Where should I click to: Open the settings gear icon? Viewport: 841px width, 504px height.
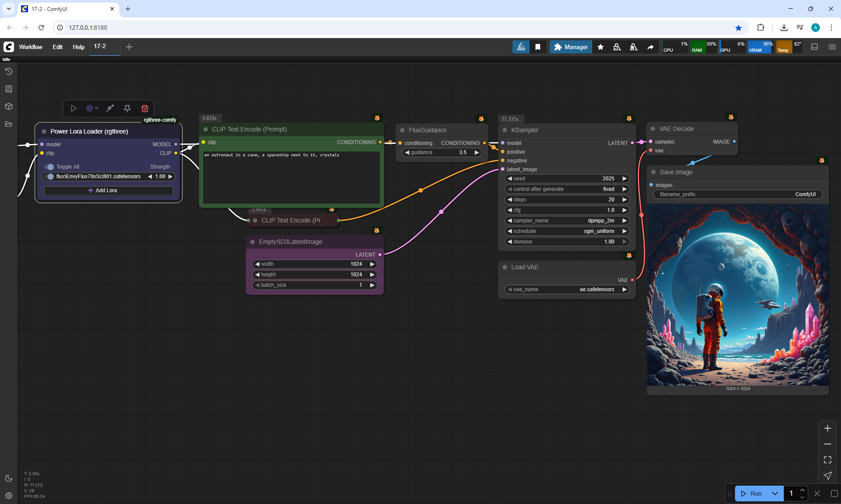(x=9, y=496)
